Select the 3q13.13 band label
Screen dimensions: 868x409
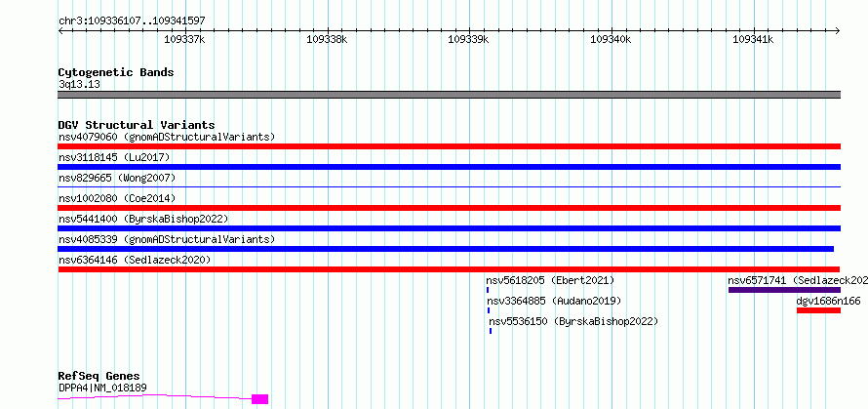79,85
